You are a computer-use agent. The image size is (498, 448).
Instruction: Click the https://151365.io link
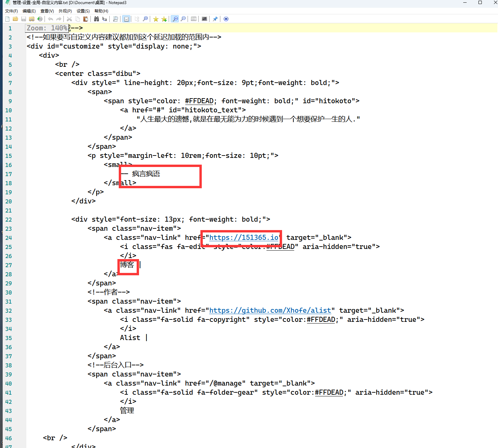244,237
